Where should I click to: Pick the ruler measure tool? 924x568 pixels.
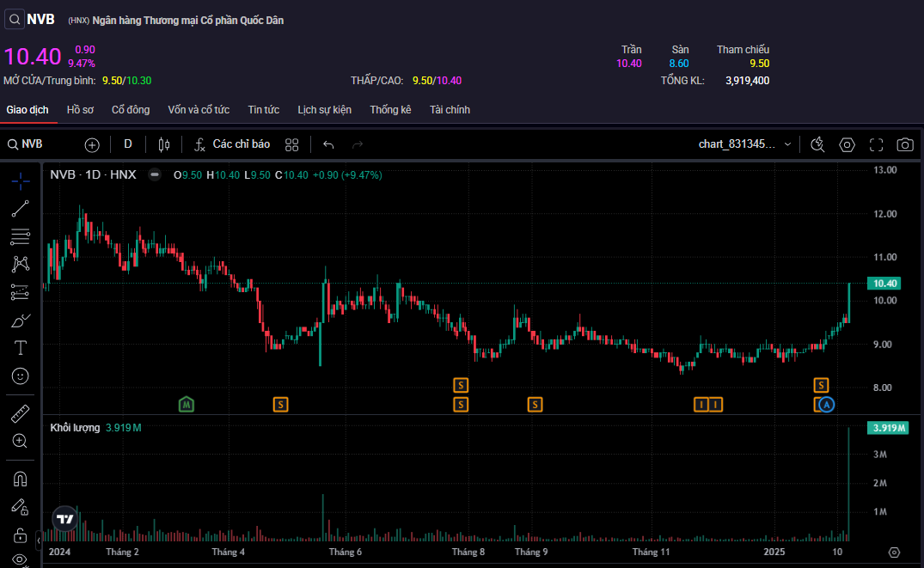click(x=21, y=413)
